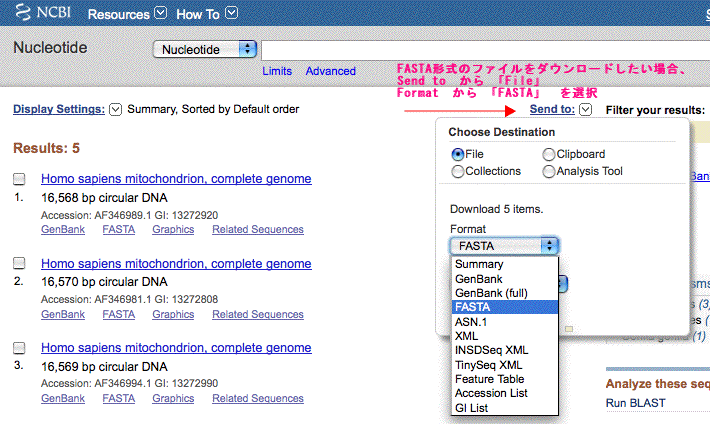The height and width of the screenshot is (424, 710).
Task: Select the checkbox for result 3
Action: 19,348
